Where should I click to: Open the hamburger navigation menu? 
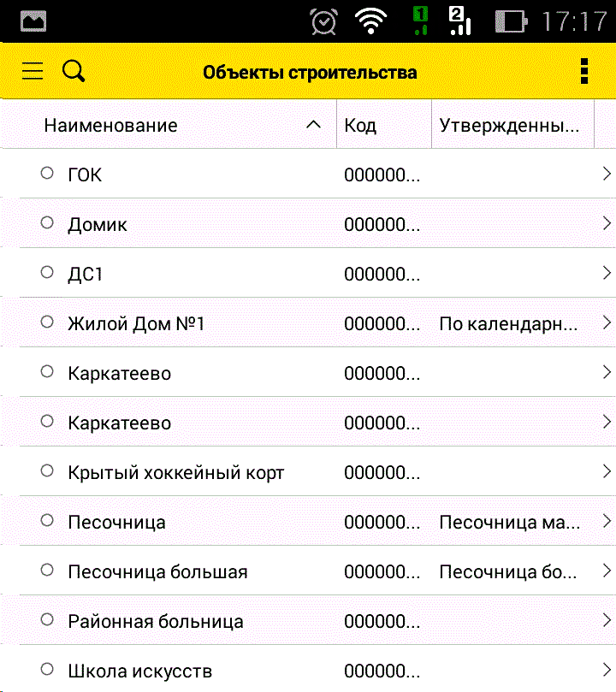(x=33, y=71)
